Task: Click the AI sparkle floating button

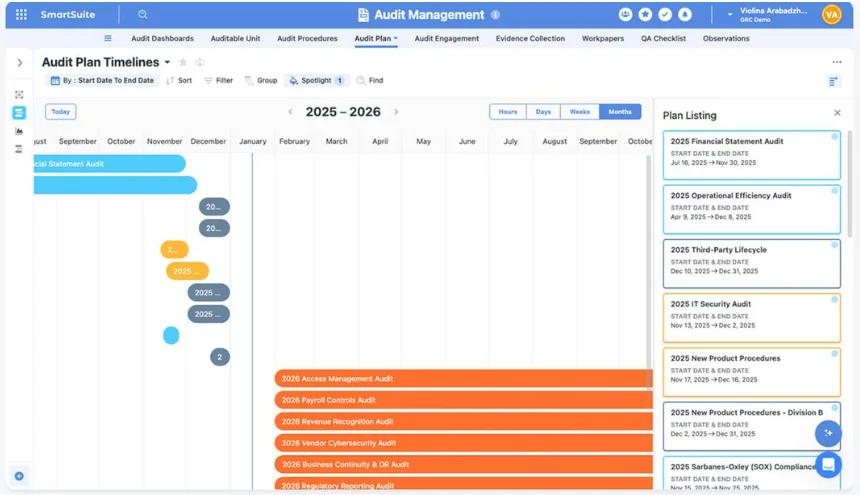Action: (828, 433)
